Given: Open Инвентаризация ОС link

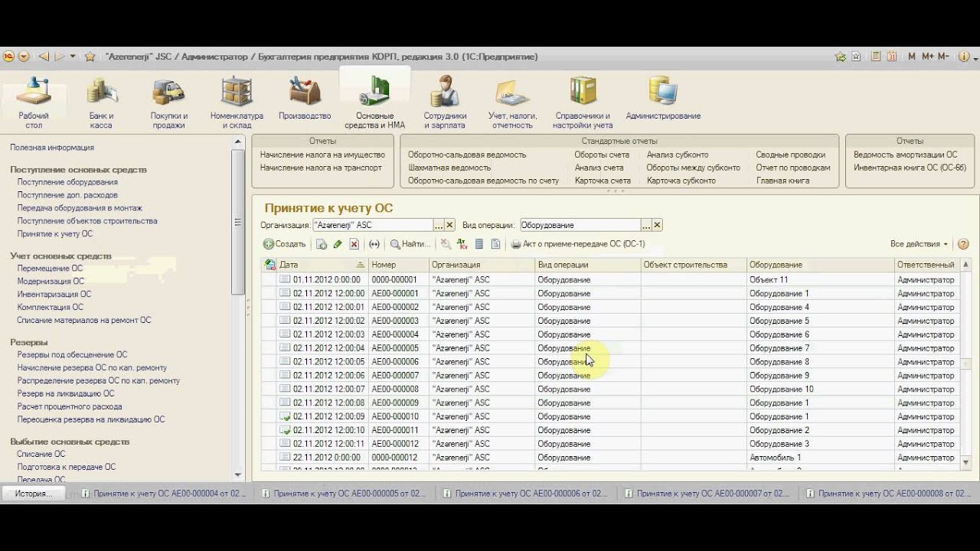Looking at the screenshot, I should pos(54,294).
